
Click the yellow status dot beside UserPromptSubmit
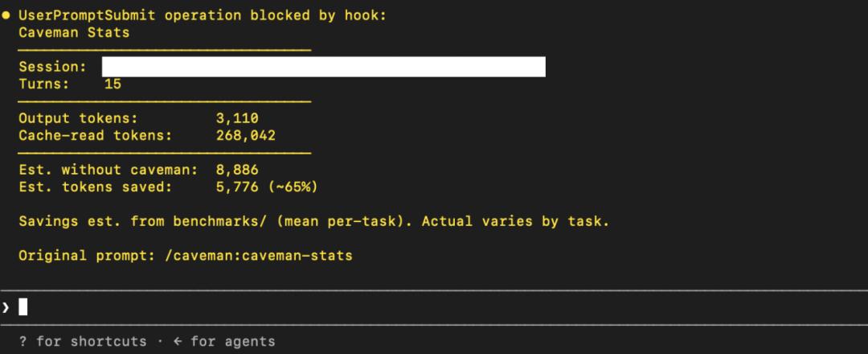[6, 15]
